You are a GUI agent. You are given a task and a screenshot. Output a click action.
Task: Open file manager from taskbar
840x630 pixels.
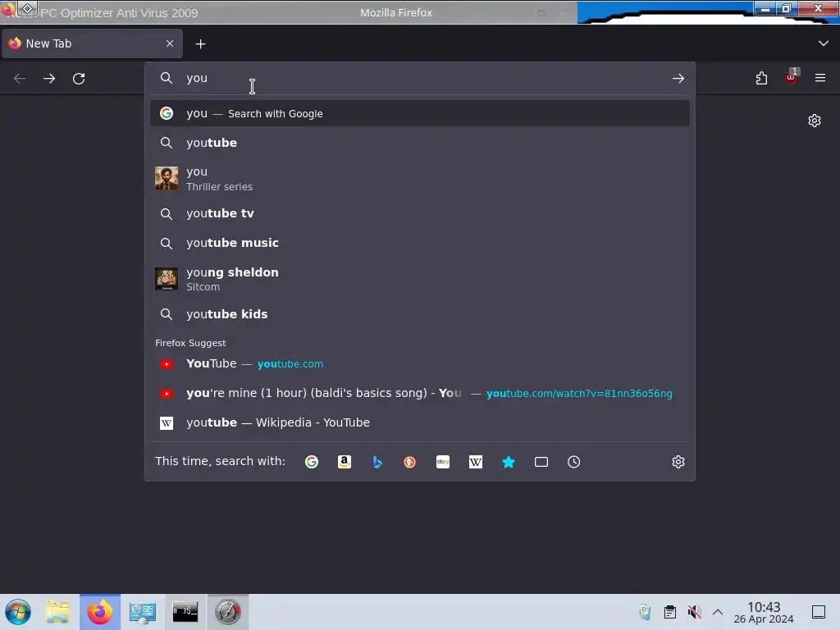57,612
